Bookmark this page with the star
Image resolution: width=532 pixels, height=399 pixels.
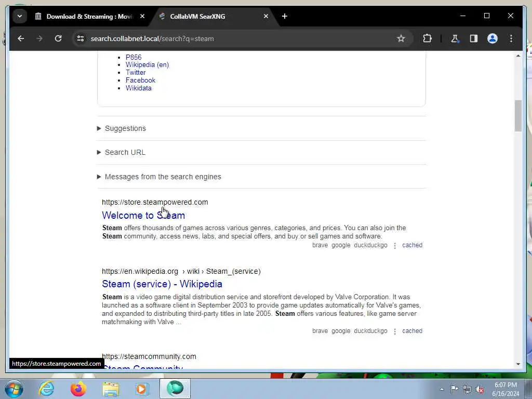(401, 38)
